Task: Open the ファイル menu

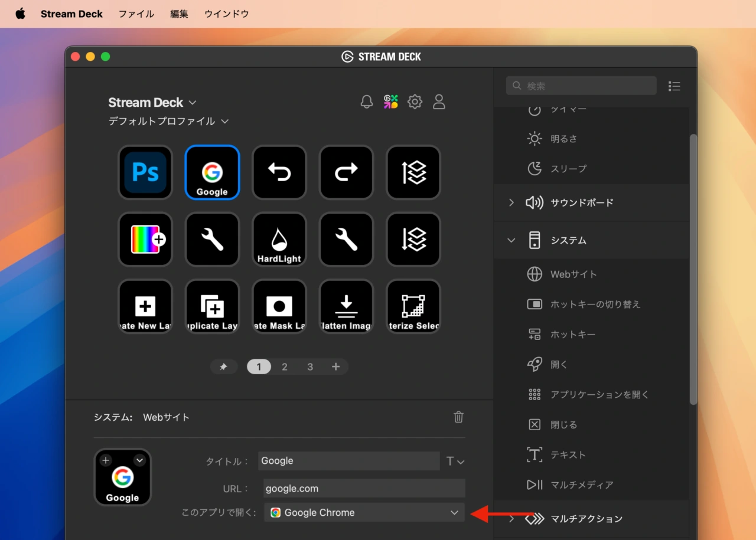Action: (x=136, y=14)
